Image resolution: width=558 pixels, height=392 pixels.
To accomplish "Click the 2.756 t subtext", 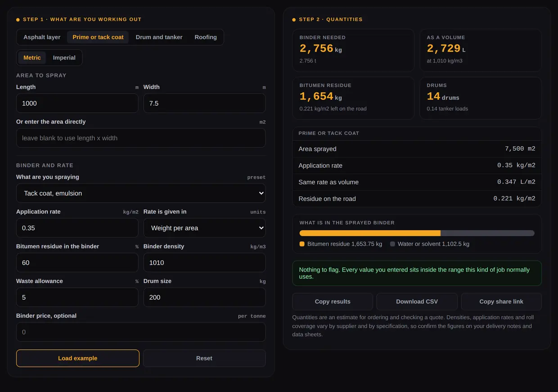I will click(308, 61).
